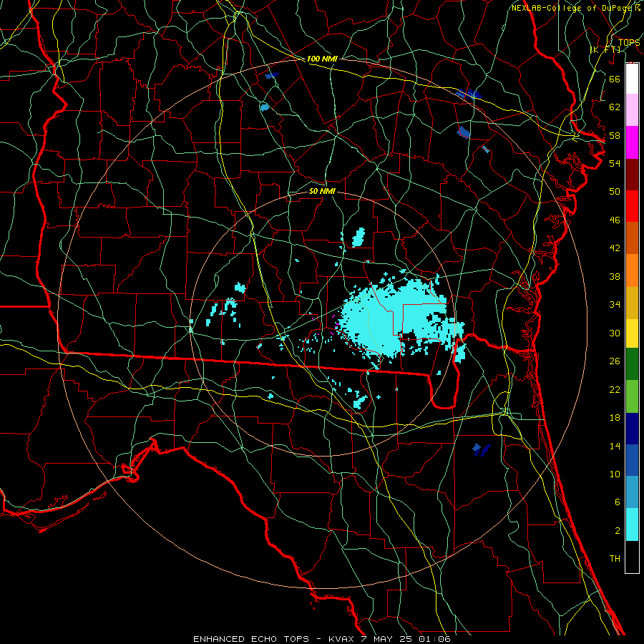Screen dimensions: 644x644
Task: Click the light pink color band near 62
Action: point(632,109)
